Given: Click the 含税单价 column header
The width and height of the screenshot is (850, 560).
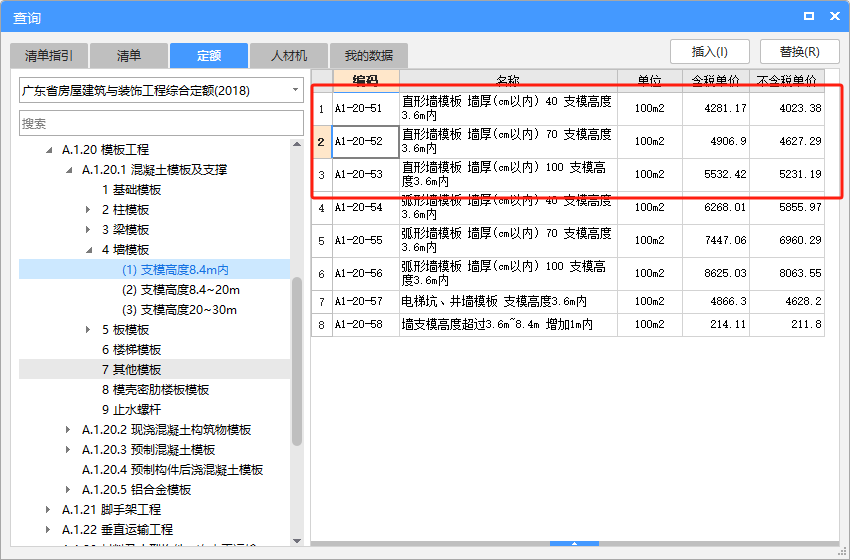Looking at the screenshot, I should point(716,81).
